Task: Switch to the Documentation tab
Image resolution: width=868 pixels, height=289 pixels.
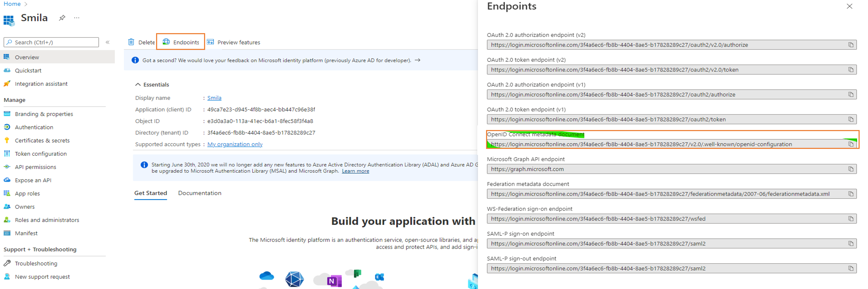Action: click(x=199, y=193)
